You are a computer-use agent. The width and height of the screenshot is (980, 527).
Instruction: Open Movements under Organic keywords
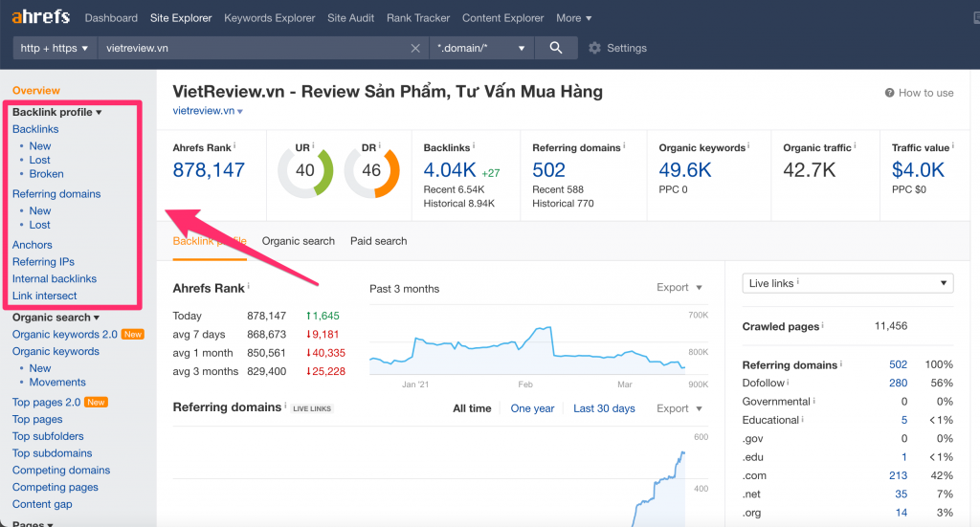57,383
